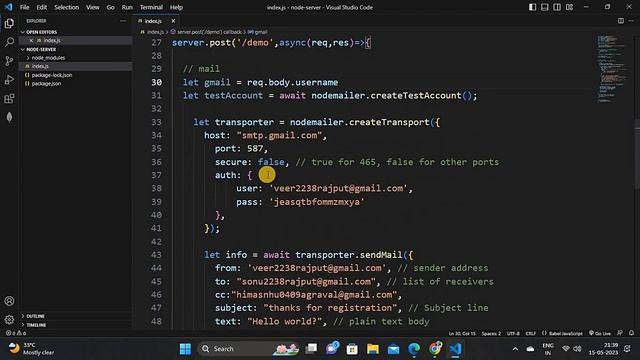Click the 'smtp.gmail.com' host string
Screen dimensions: 640x360
[x=279, y=136]
